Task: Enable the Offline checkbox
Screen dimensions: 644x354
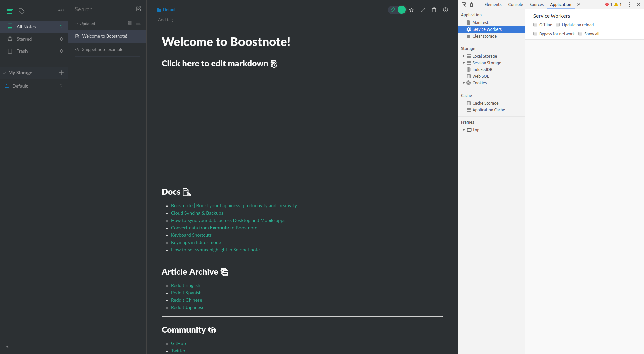Action: coord(535,25)
